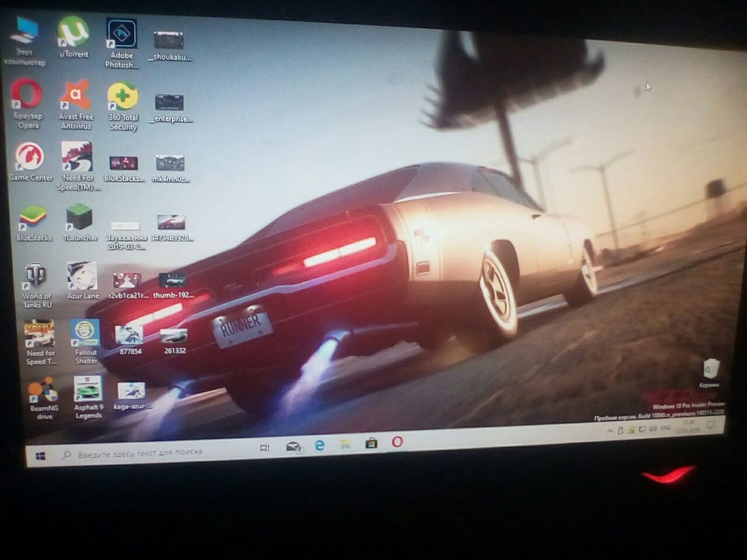Launch the BlueStacks app icon
The width and height of the screenshot is (747, 560).
coord(33,224)
